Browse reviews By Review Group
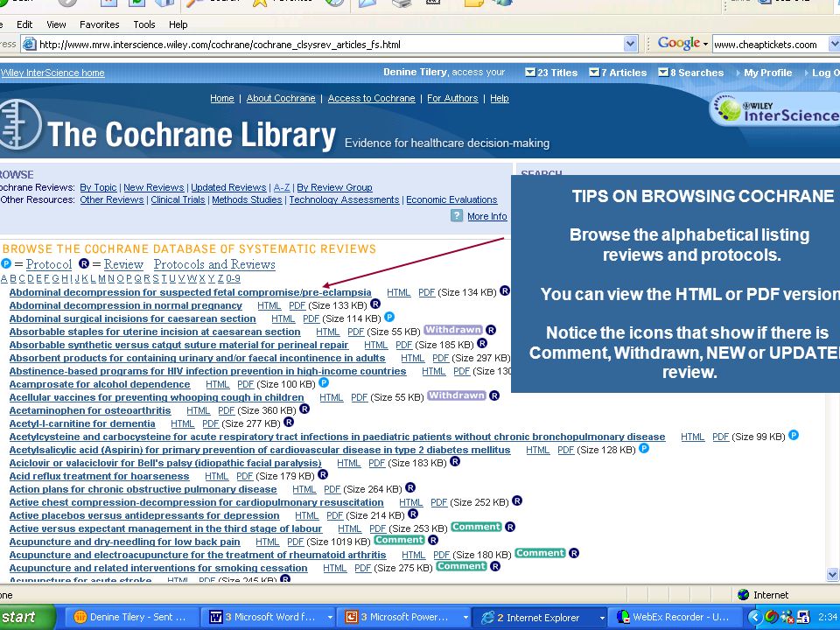Image resolution: width=840 pixels, height=630 pixels. [334, 187]
